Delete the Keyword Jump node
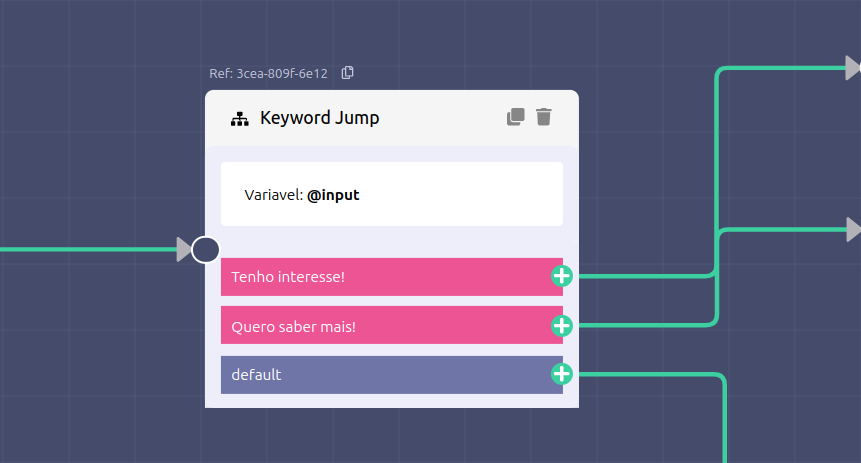This screenshot has height=463, width=861. (544, 117)
